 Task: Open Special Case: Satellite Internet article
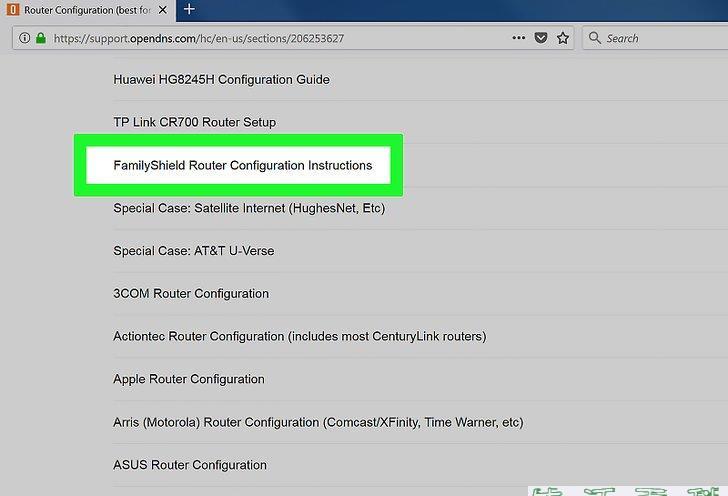[249, 208]
